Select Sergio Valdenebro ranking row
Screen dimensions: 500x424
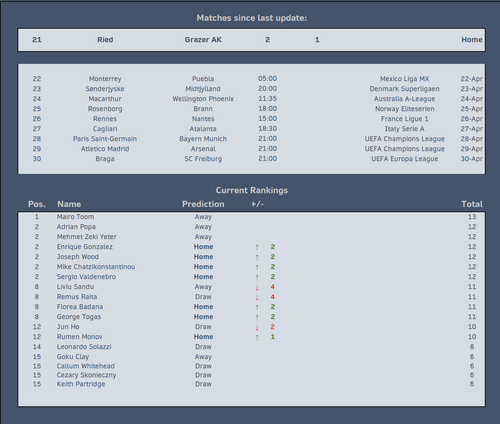click(x=252, y=277)
